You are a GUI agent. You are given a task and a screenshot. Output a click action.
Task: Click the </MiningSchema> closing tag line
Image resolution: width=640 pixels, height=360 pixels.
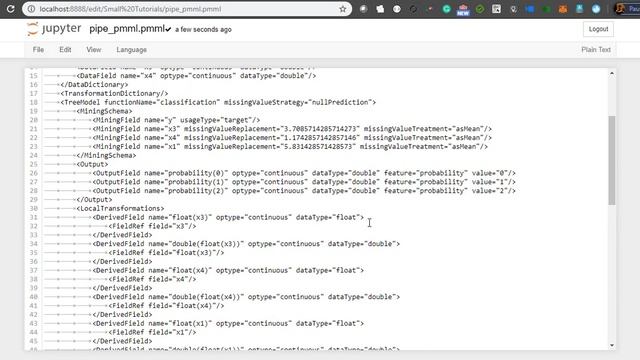(106, 155)
